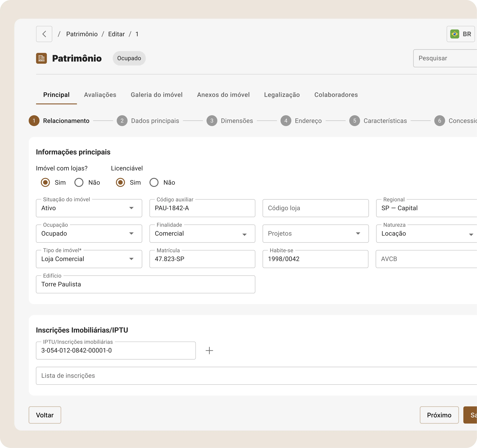
Task: Click the Código loja input field
Action: tap(315, 208)
